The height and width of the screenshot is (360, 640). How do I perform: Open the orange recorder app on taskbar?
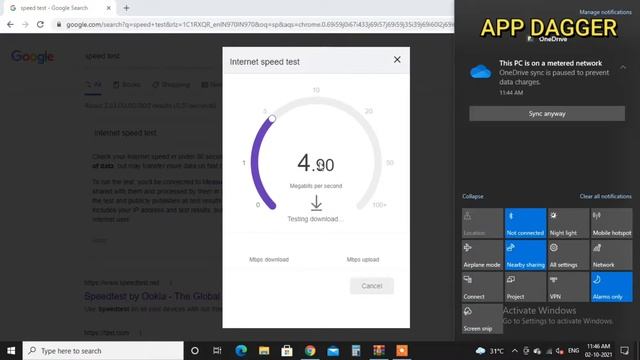(402, 351)
